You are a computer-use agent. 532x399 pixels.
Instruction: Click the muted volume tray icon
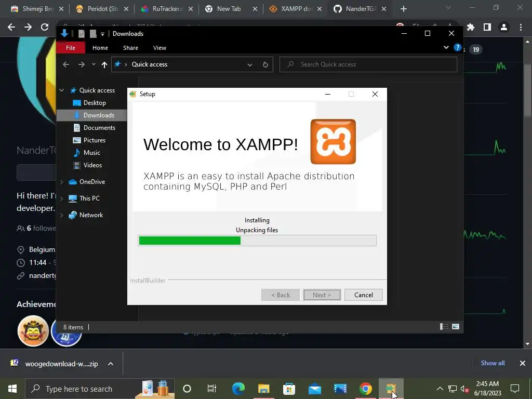465,389
